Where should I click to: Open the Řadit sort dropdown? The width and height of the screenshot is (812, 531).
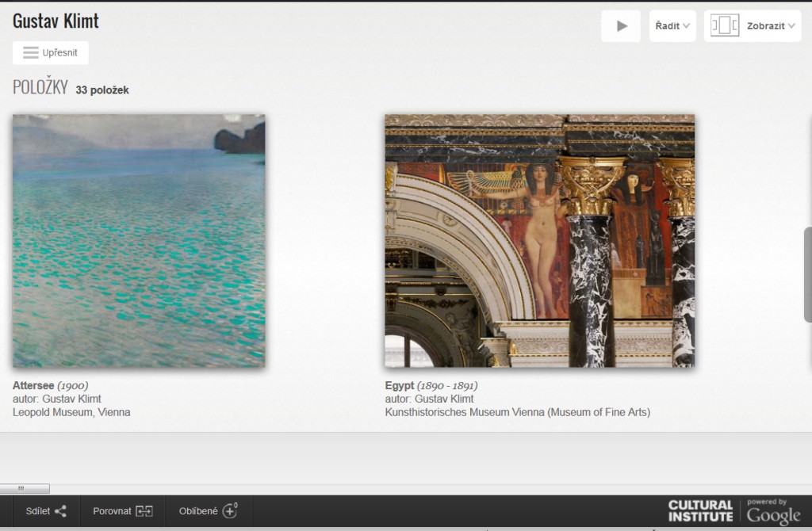pyautogui.click(x=672, y=26)
